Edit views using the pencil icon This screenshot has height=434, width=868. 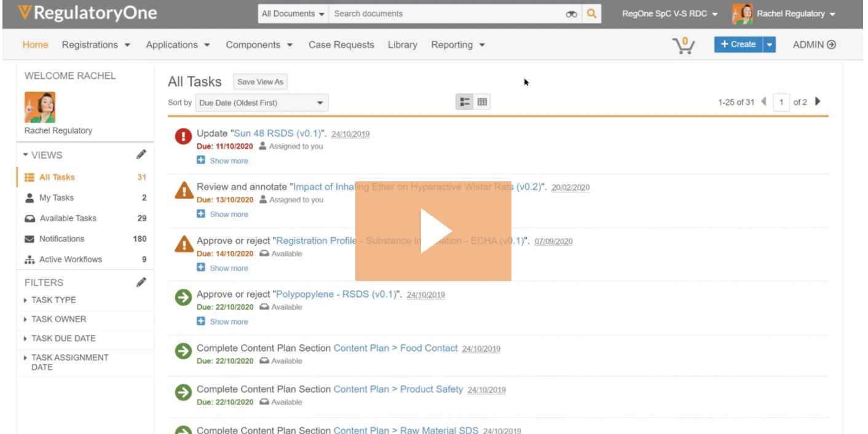(142, 155)
